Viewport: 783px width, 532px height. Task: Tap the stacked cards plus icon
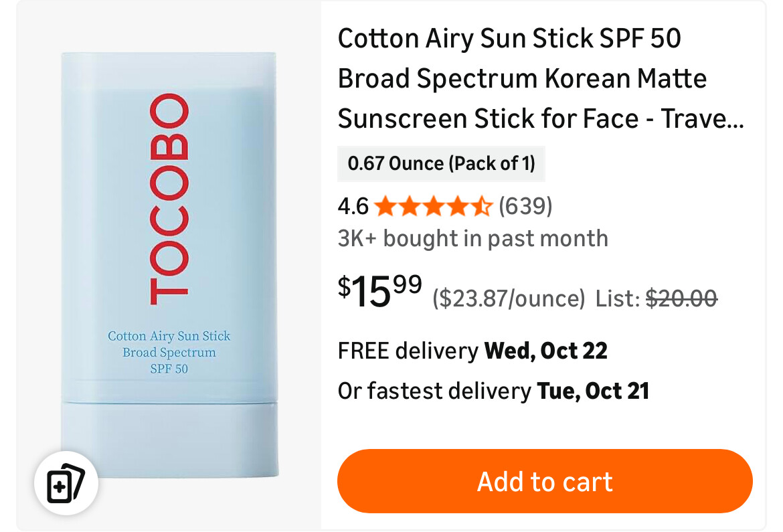66,482
